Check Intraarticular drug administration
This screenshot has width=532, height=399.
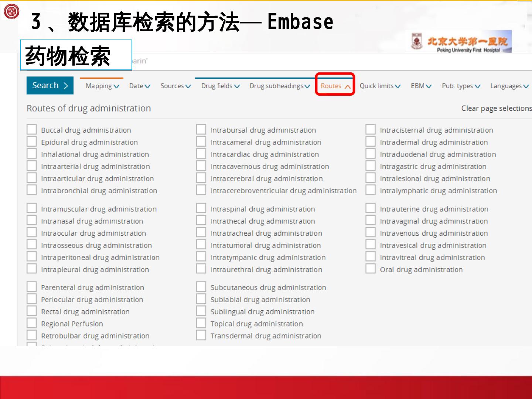32,178
